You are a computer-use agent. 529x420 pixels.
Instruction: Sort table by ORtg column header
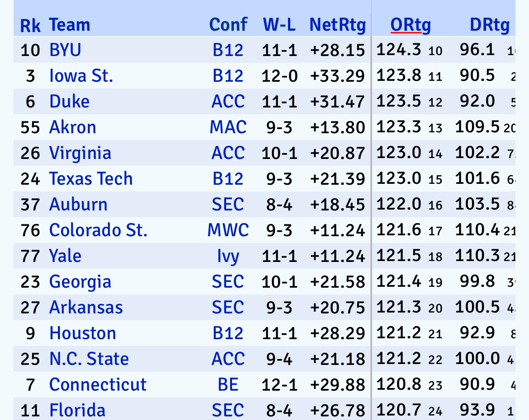(x=411, y=25)
